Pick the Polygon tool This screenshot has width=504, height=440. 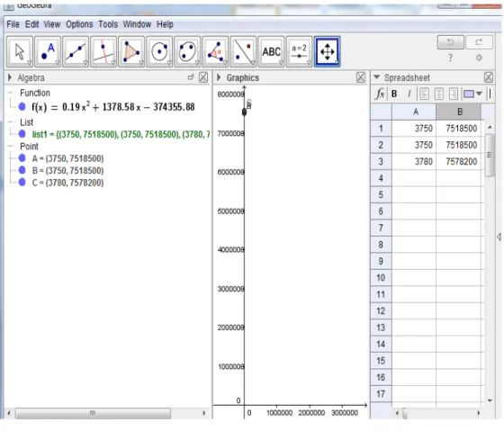131,52
